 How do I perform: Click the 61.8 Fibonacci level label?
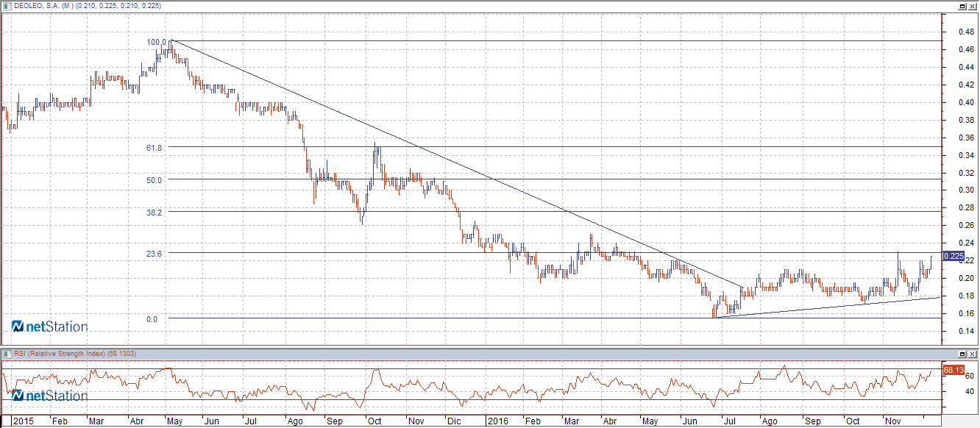click(155, 147)
